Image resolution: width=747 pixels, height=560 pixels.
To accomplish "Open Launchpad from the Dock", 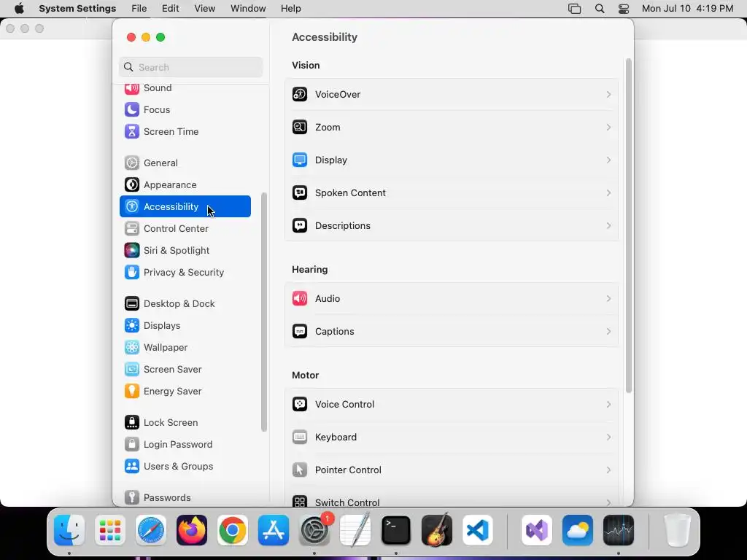I will point(110,530).
